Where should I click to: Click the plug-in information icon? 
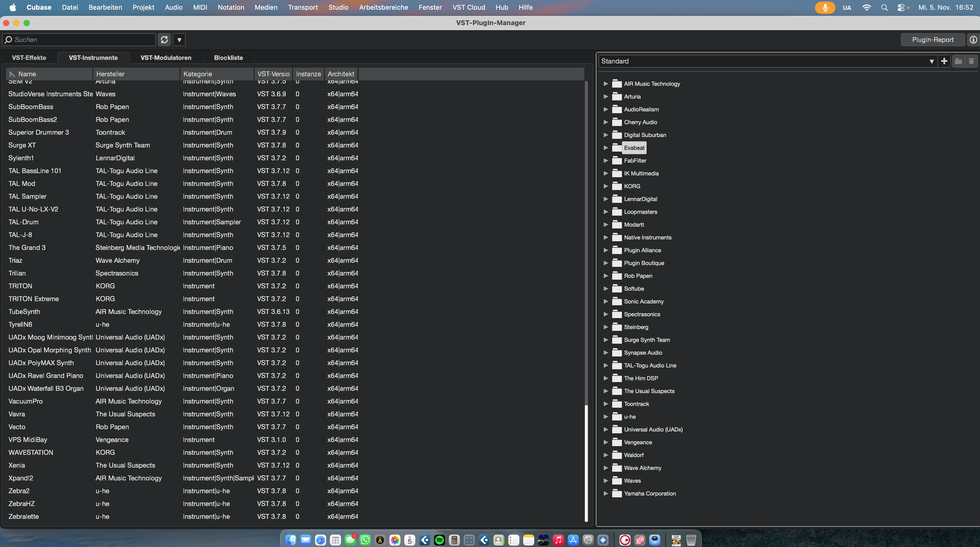point(973,39)
